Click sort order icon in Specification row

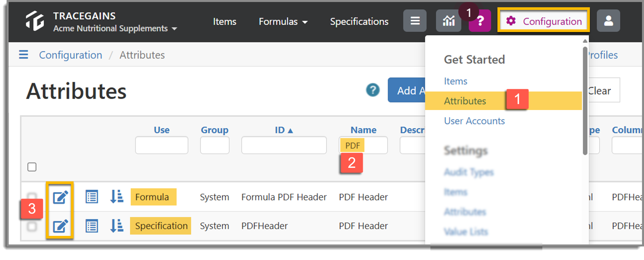coord(117,226)
